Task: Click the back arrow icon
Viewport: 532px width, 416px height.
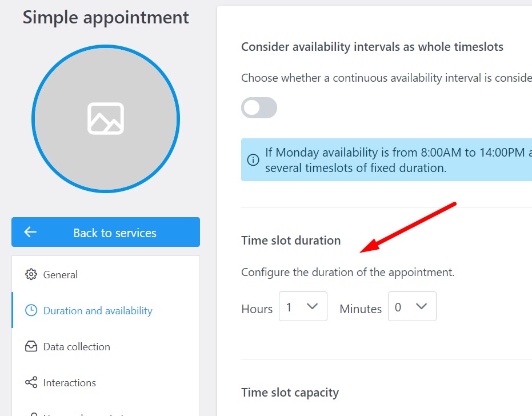Action: pos(30,232)
